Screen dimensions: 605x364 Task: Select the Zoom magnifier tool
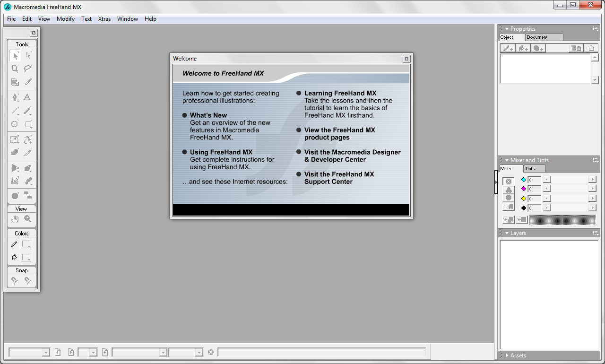click(x=28, y=219)
